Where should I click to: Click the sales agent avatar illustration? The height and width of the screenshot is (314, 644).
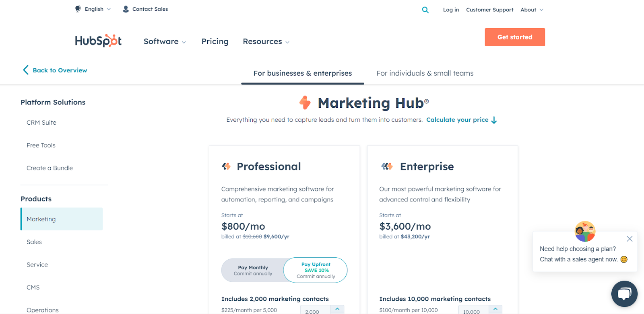coord(585,231)
